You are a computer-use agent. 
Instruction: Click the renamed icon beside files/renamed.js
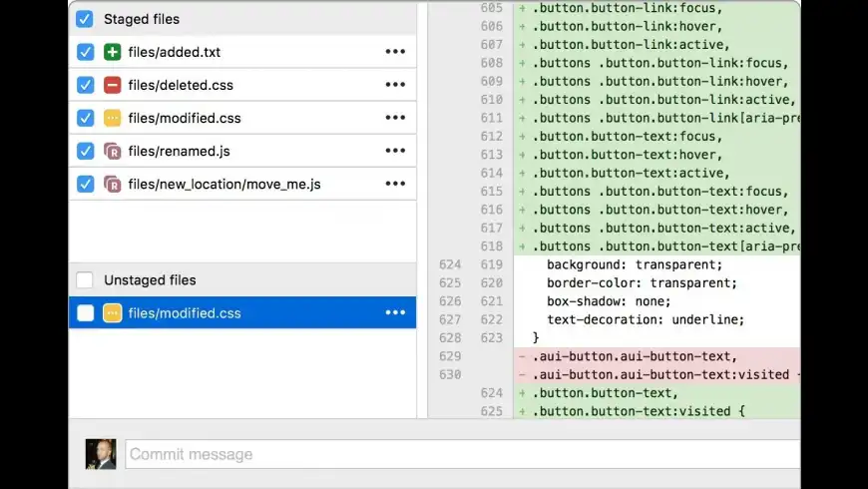point(113,152)
